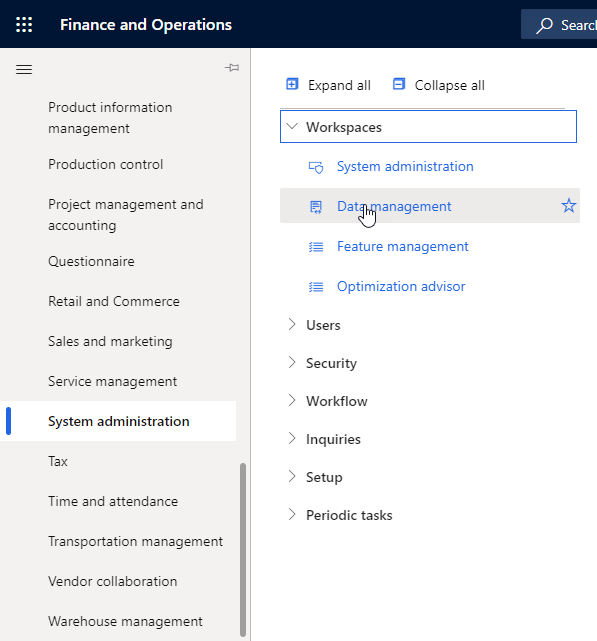Click the Finance and Operations title
This screenshot has width=597, height=641.
pos(146,25)
